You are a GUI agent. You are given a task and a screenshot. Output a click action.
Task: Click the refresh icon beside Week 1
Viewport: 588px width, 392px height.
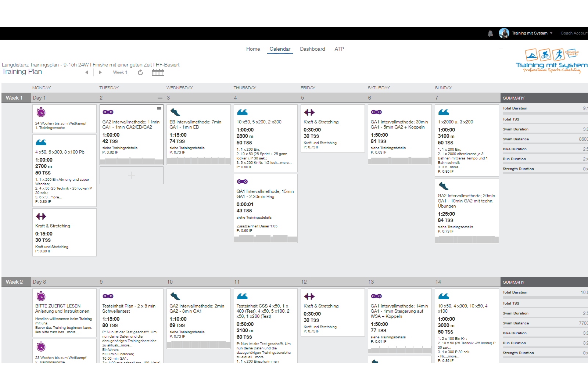coord(140,73)
